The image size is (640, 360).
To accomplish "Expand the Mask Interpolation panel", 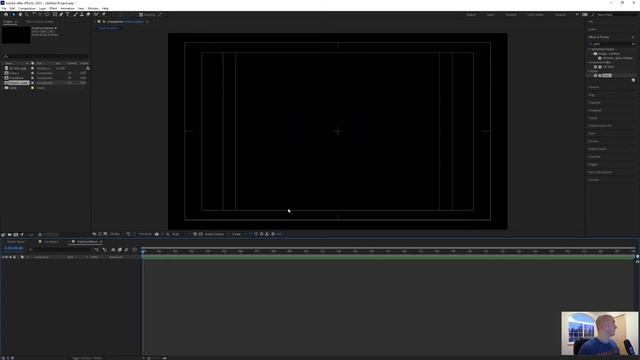I will click(600, 172).
